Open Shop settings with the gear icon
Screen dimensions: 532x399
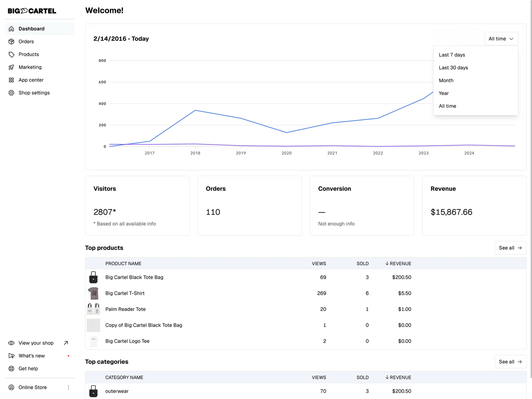pyautogui.click(x=11, y=93)
